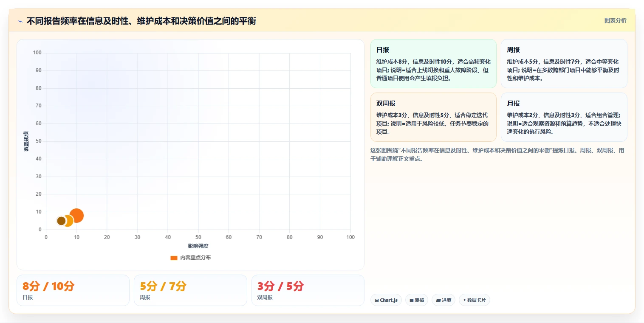Click 日报 label under 8分 / 10分

pos(28,298)
